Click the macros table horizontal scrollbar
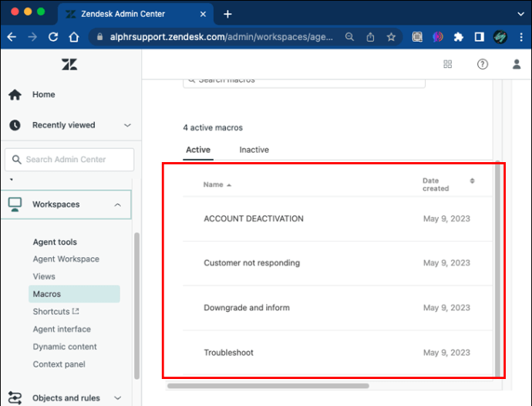532x406 pixels. 268,386
